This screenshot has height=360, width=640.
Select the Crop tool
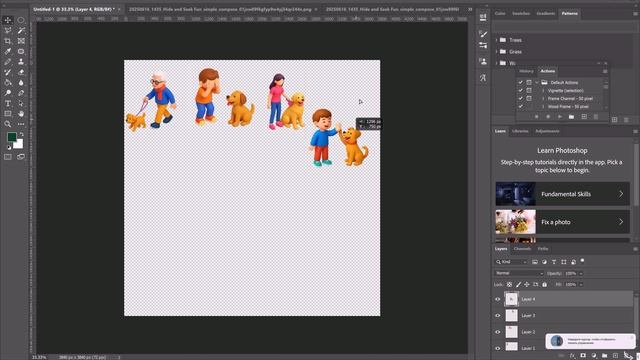8,41
